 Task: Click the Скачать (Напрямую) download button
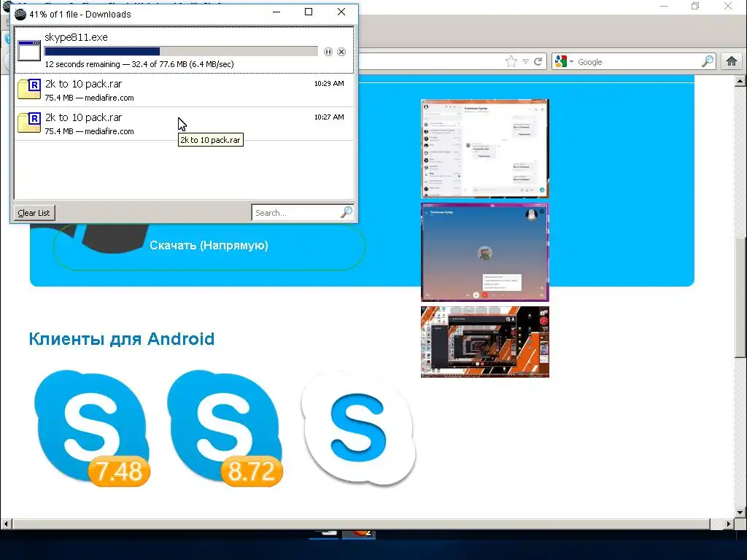click(x=209, y=246)
